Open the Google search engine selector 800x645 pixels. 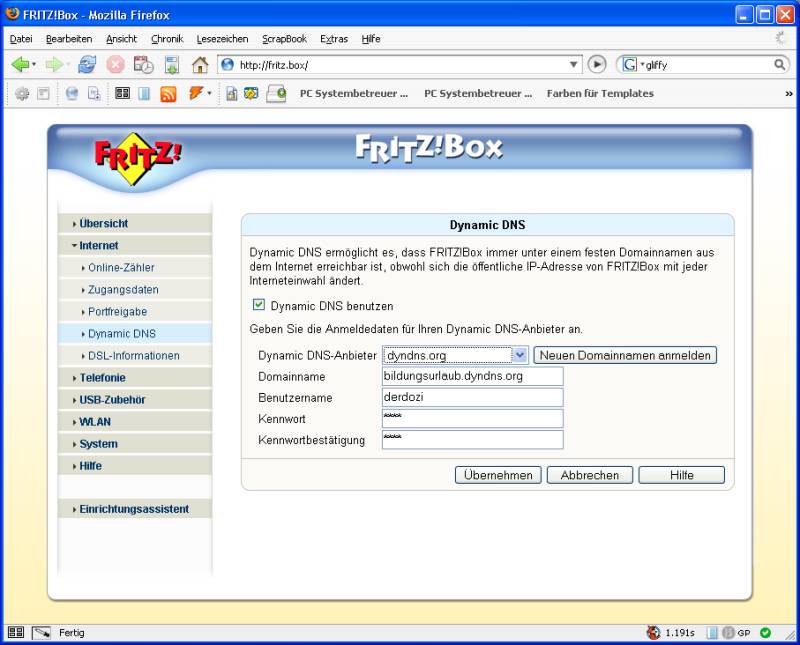point(633,65)
